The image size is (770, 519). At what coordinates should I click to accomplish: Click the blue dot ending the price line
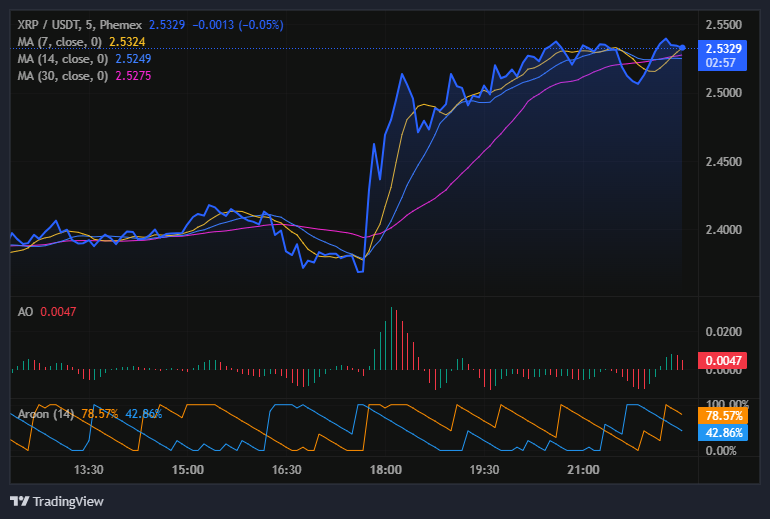pyautogui.click(x=682, y=47)
